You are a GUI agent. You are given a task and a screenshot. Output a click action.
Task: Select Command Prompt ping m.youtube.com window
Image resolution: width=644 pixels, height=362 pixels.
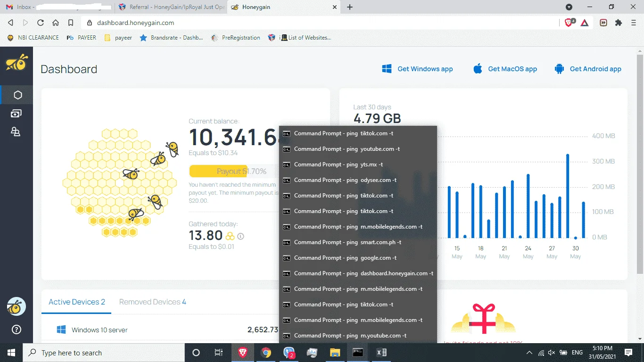358,336
